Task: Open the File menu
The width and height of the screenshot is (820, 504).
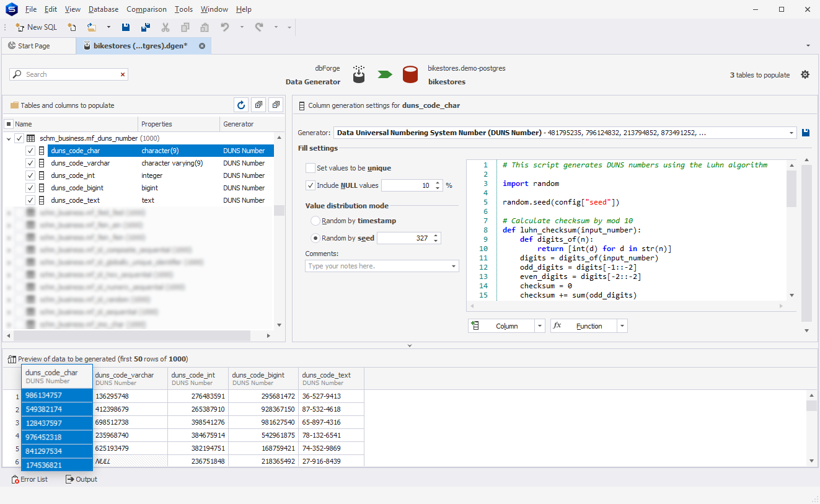Action: [x=31, y=9]
